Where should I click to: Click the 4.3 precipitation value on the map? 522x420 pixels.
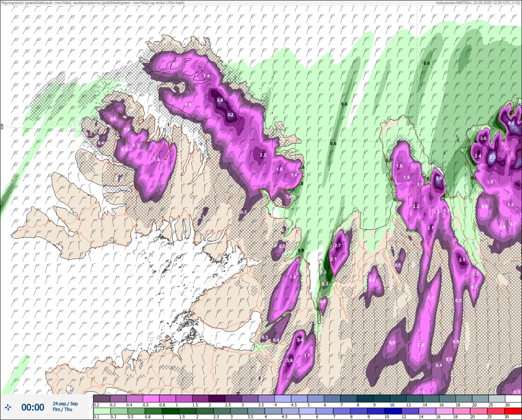pyautogui.click(x=511, y=123)
